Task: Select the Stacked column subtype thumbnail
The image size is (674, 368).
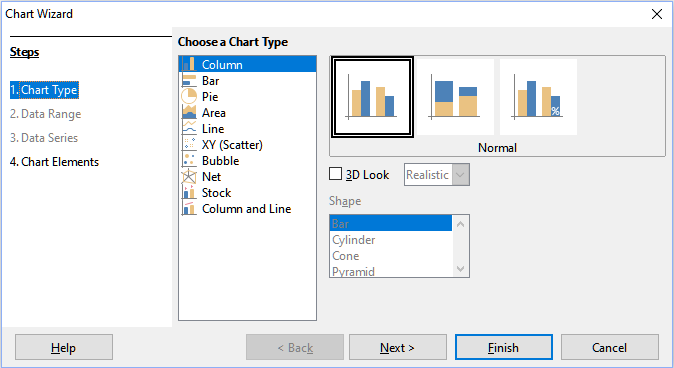Action: [x=455, y=97]
